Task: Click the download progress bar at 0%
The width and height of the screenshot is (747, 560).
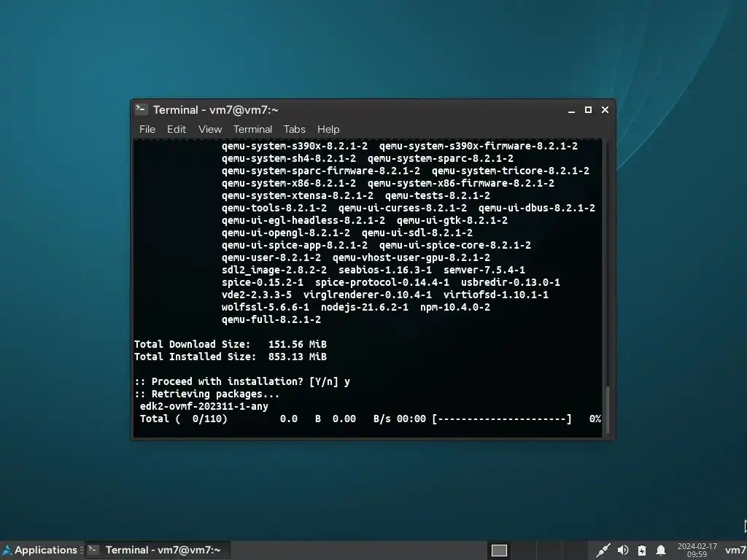Action: [502, 419]
